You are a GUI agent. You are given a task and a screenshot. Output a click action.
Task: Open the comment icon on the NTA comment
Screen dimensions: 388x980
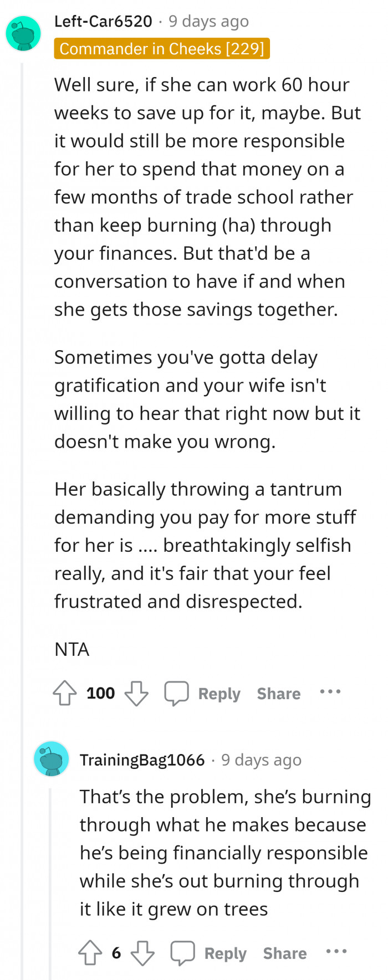point(176,692)
